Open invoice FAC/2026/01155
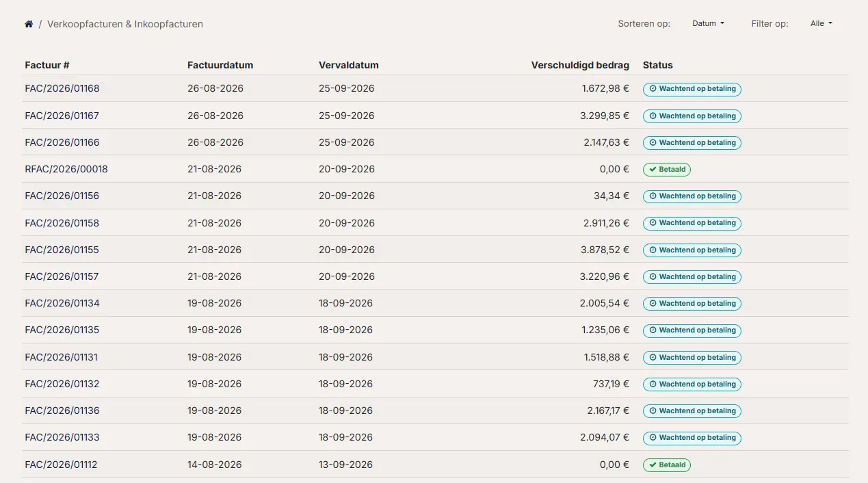 point(62,250)
